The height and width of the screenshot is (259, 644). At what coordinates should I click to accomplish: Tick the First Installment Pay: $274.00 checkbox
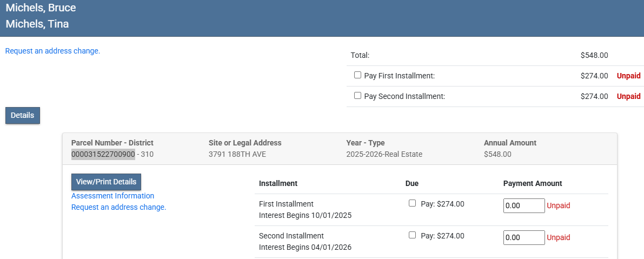click(x=413, y=203)
